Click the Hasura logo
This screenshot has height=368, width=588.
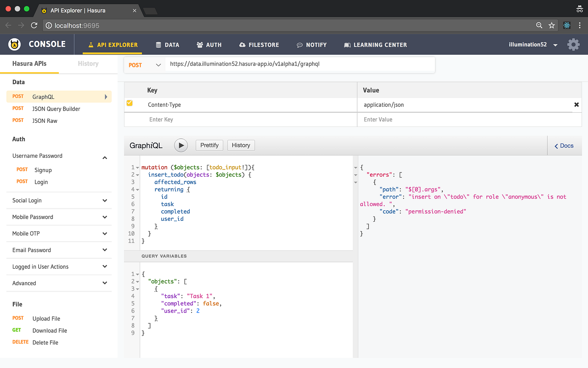coord(14,44)
